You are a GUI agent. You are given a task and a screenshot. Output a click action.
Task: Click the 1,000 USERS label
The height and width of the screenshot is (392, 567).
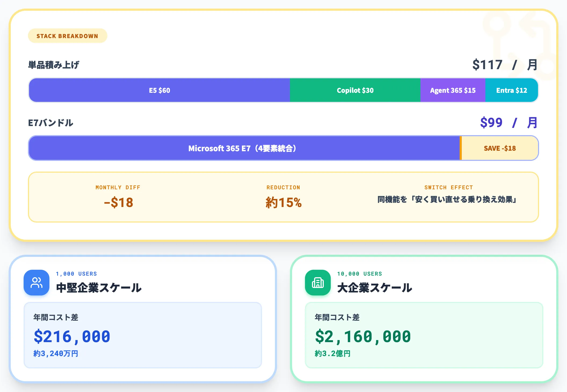pos(76,274)
